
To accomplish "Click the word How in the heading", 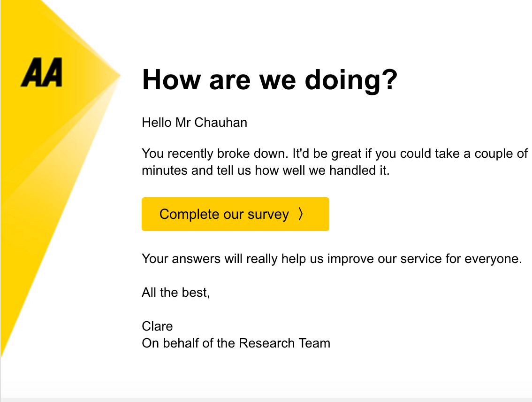I will (x=171, y=80).
